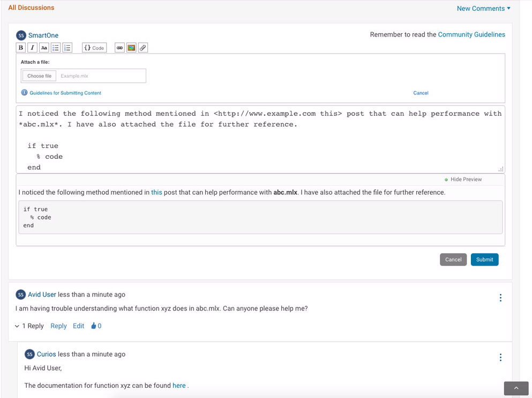
Task: Insert an image using picture icon
Action: coord(131,48)
